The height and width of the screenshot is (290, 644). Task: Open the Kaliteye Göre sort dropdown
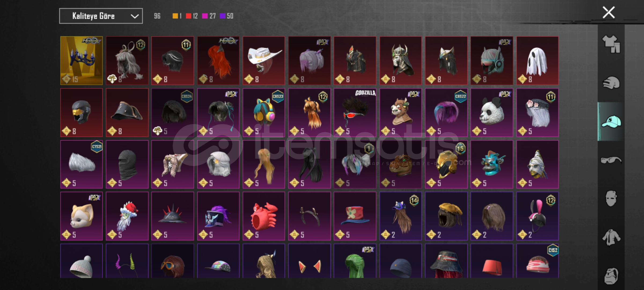coord(101,16)
